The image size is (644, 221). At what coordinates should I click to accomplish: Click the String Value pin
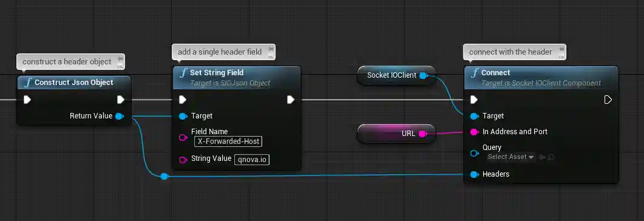[x=183, y=160]
